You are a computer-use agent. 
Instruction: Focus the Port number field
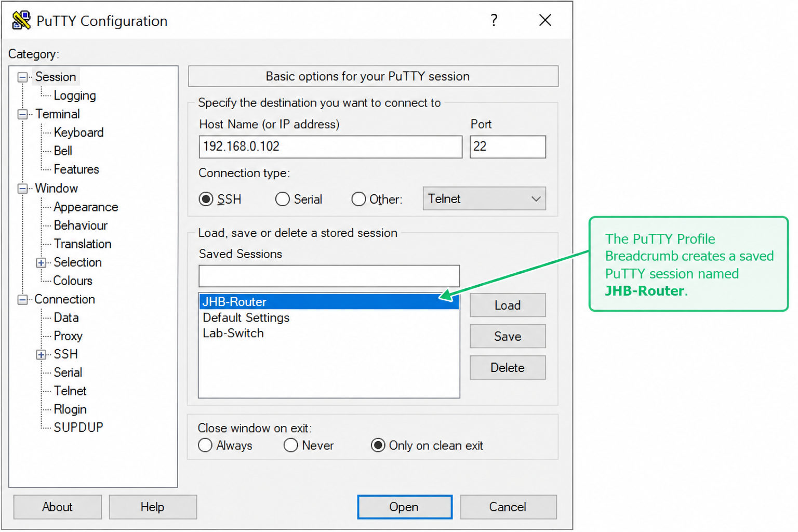(508, 147)
